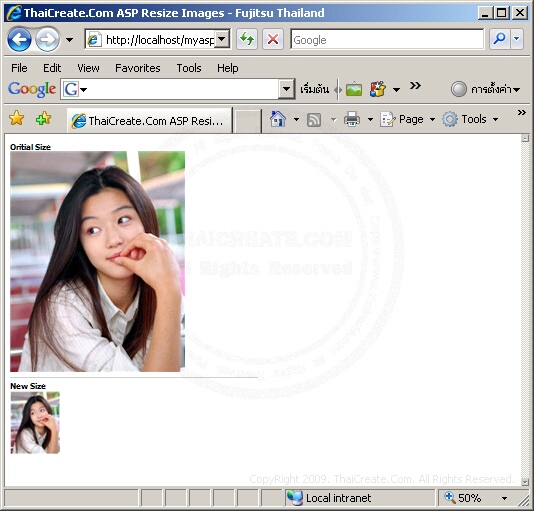Click the Forward navigation arrow
This screenshot has height=511, width=534.
tap(47, 40)
